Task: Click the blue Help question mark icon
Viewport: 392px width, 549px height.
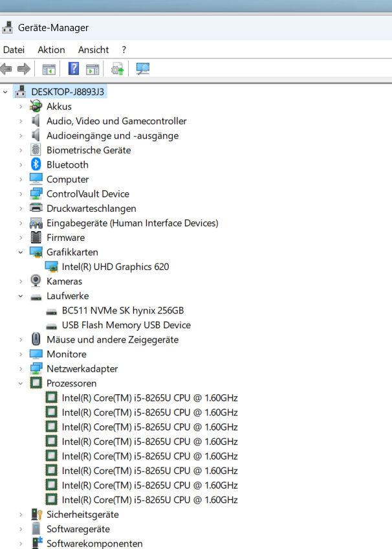Action: [74, 69]
